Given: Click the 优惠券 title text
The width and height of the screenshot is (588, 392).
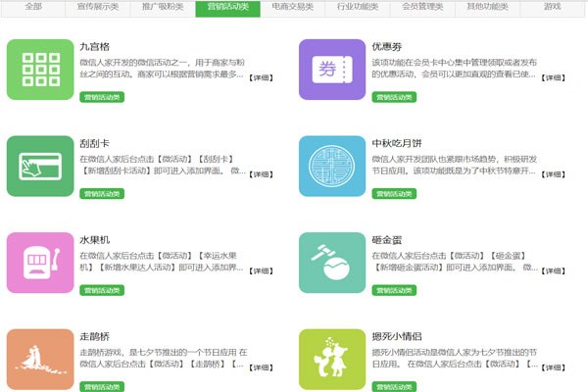Looking at the screenshot, I should pos(387,46).
